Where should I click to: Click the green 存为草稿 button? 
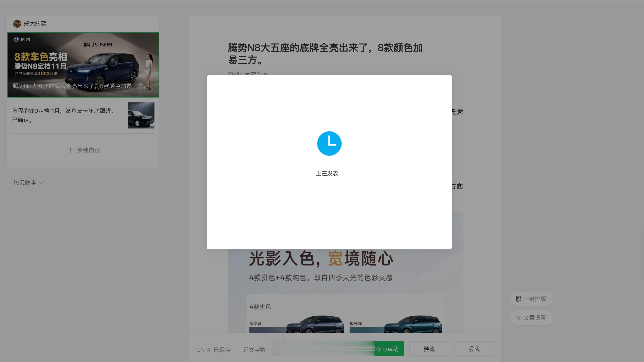point(389,349)
